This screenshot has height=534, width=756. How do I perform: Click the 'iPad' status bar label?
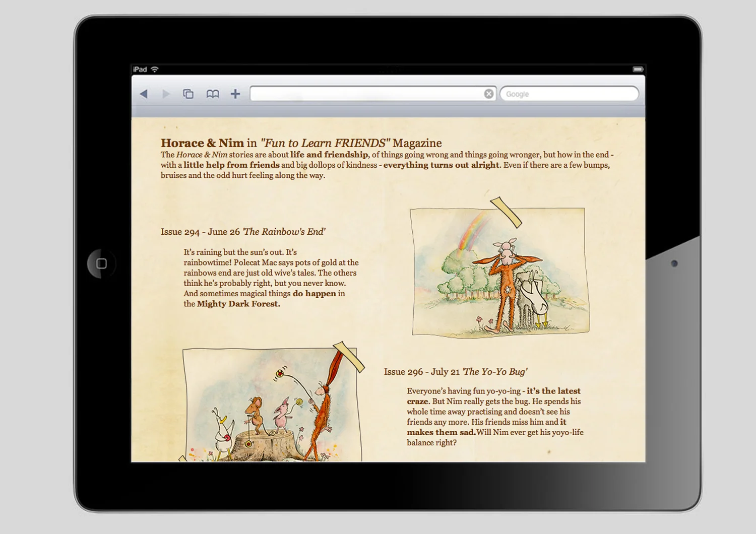click(140, 69)
